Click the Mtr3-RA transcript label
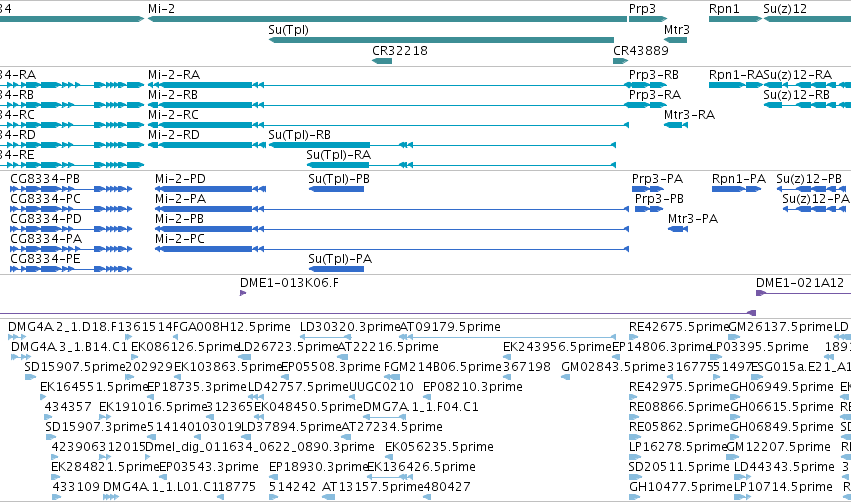 click(x=689, y=115)
